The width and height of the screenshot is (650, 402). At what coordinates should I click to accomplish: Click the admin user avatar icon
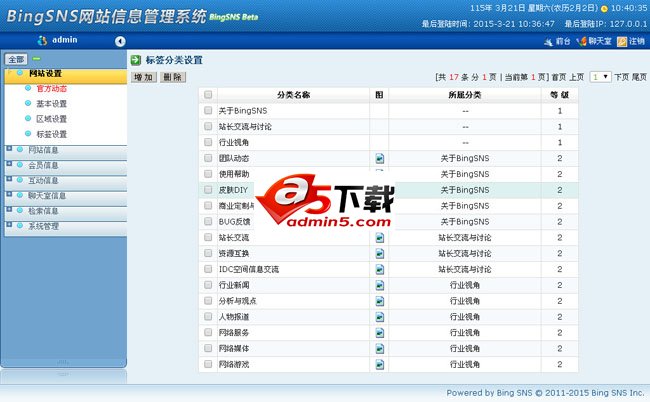42,40
